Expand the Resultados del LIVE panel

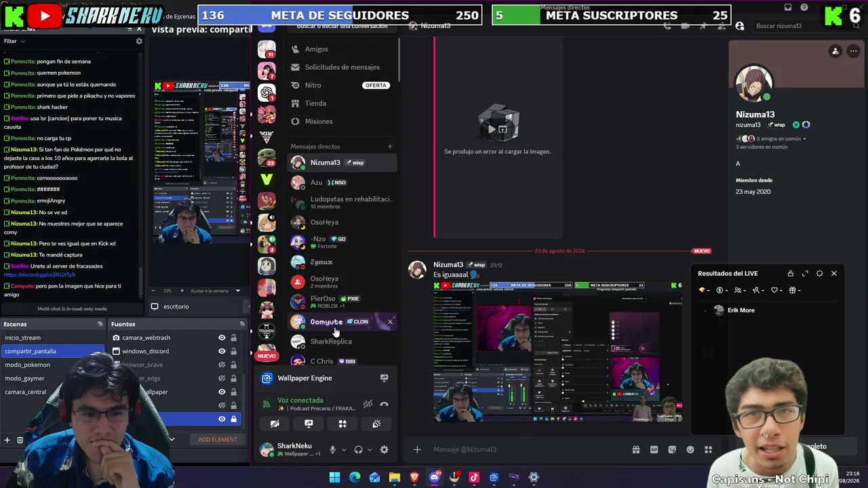click(x=805, y=273)
